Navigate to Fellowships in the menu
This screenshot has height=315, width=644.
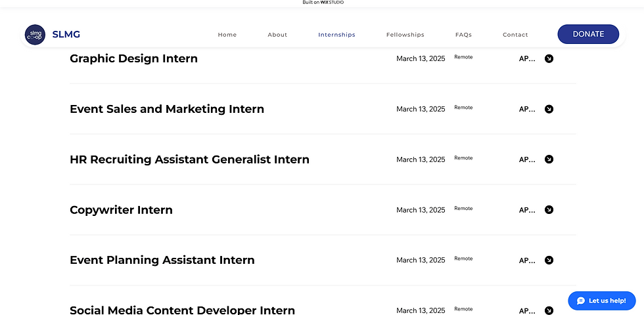coord(405,35)
